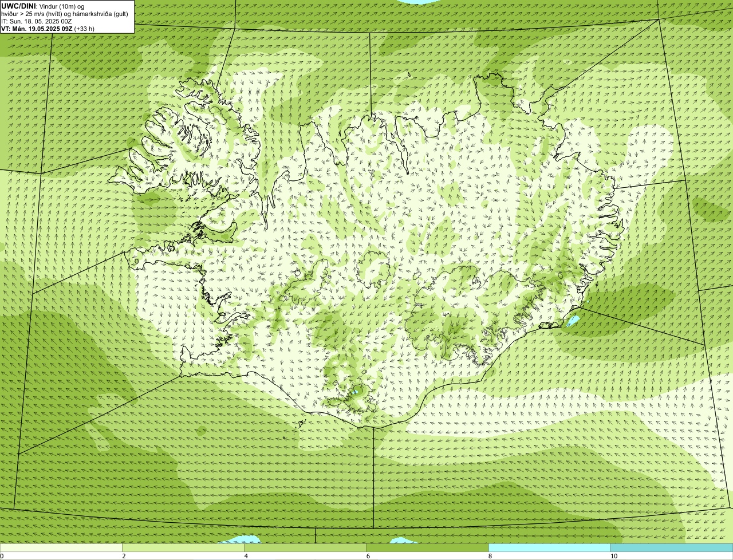The width and height of the screenshot is (733, 560).
Task: Click the 6–8 m/s dark green legend swatch
Action: point(427,547)
